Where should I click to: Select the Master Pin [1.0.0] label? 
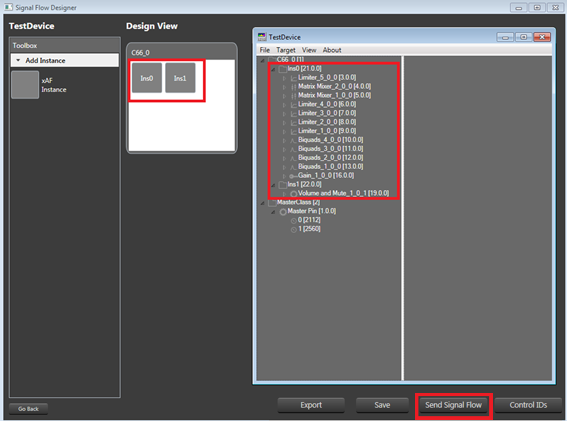point(312,211)
